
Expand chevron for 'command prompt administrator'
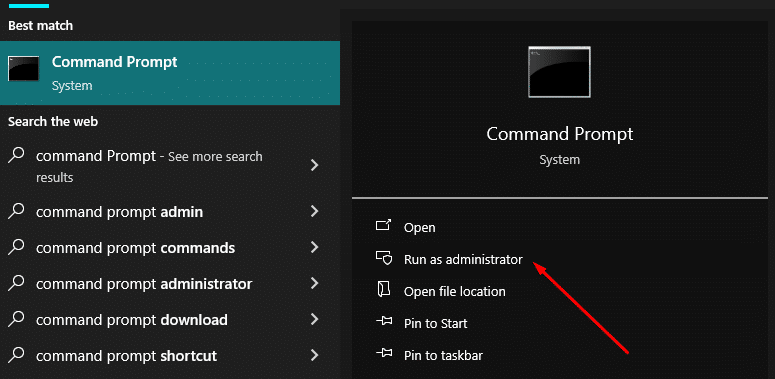pos(314,283)
